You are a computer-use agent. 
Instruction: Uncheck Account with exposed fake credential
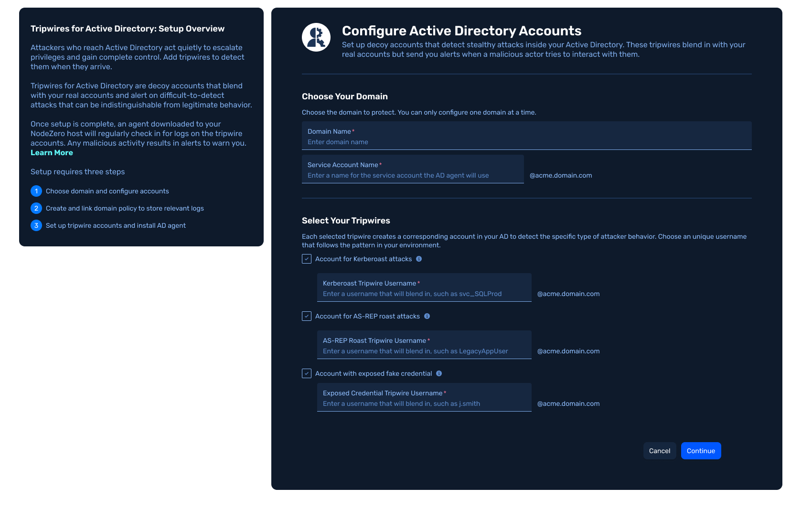coord(307,373)
